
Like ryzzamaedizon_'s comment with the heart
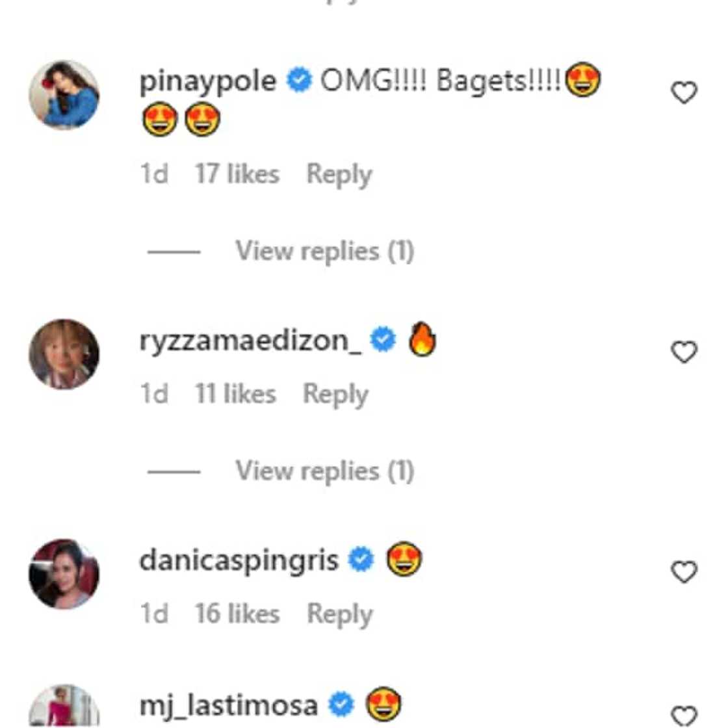point(683,352)
